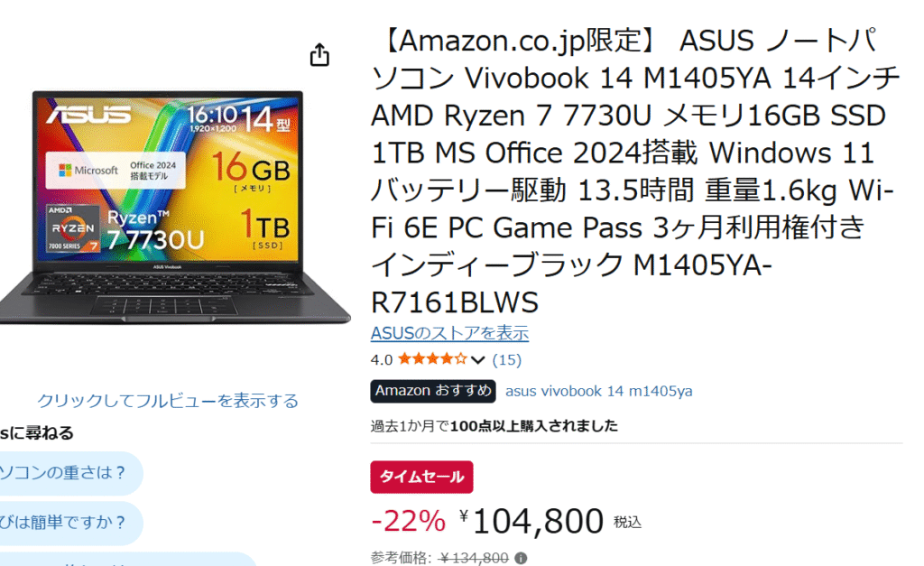Image resolution: width=924 pixels, height=566 pixels.
Task: Click info icon beside 参考価格 ¥134,800
Action: (x=521, y=558)
